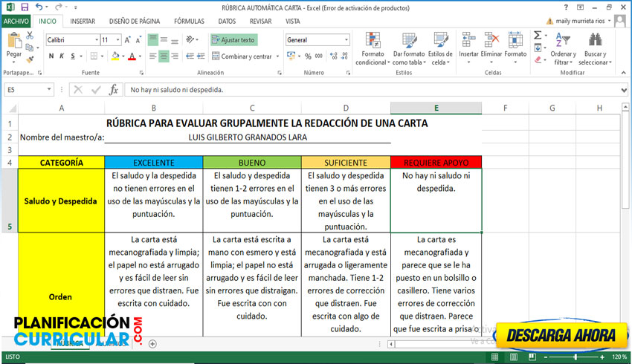Open the Formato cells menu
The width and height of the screenshot is (632, 364).
(515, 48)
